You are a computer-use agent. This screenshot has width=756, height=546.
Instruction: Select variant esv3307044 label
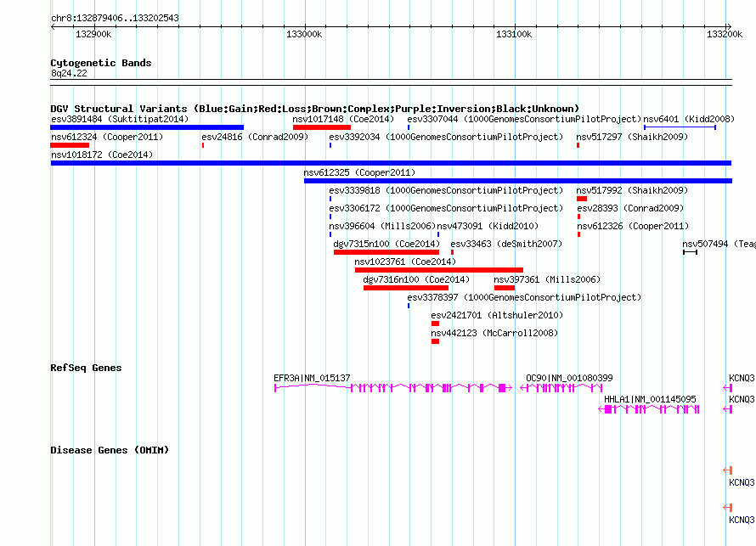(x=524, y=119)
